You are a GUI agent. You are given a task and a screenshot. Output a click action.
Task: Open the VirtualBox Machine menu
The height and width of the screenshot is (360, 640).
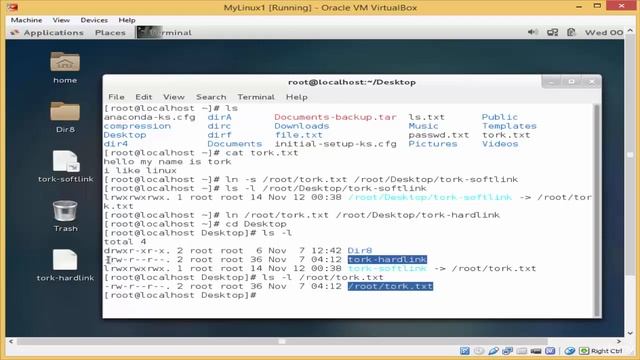(26, 20)
